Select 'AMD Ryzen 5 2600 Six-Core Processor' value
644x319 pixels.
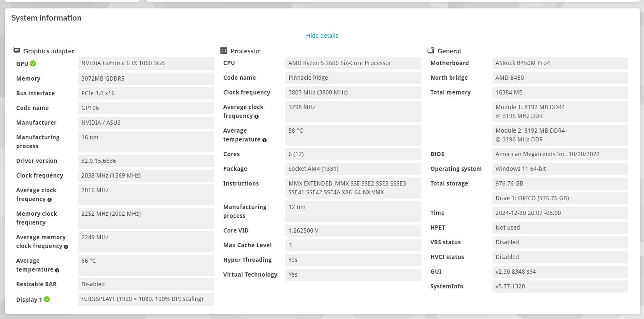coord(353,63)
